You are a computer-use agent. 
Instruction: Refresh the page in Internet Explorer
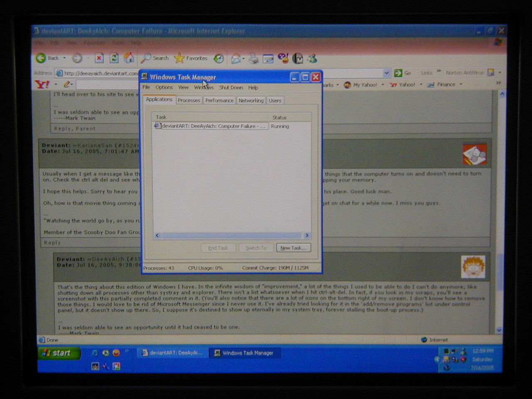pos(114,58)
